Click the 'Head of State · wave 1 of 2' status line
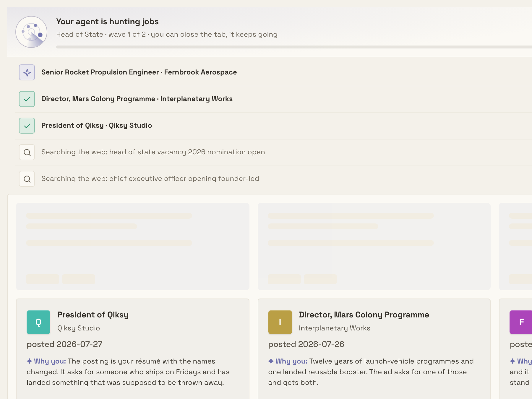This screenshot has height=399, width=532. (x=167, y=34)
